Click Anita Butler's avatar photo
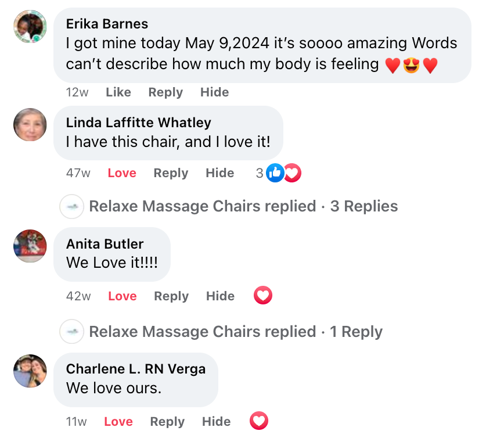504x438 pixels. click(x=30, y=246)
